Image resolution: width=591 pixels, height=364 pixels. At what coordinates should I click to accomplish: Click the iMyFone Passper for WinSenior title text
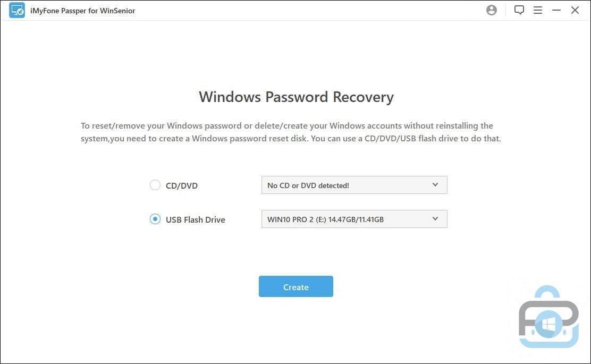tap(82, 11)
